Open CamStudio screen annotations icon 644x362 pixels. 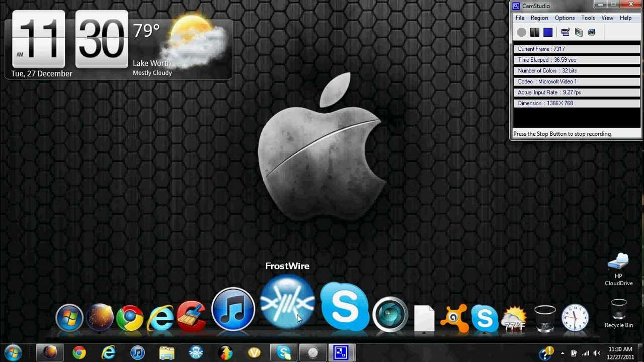tap(565, 32)
